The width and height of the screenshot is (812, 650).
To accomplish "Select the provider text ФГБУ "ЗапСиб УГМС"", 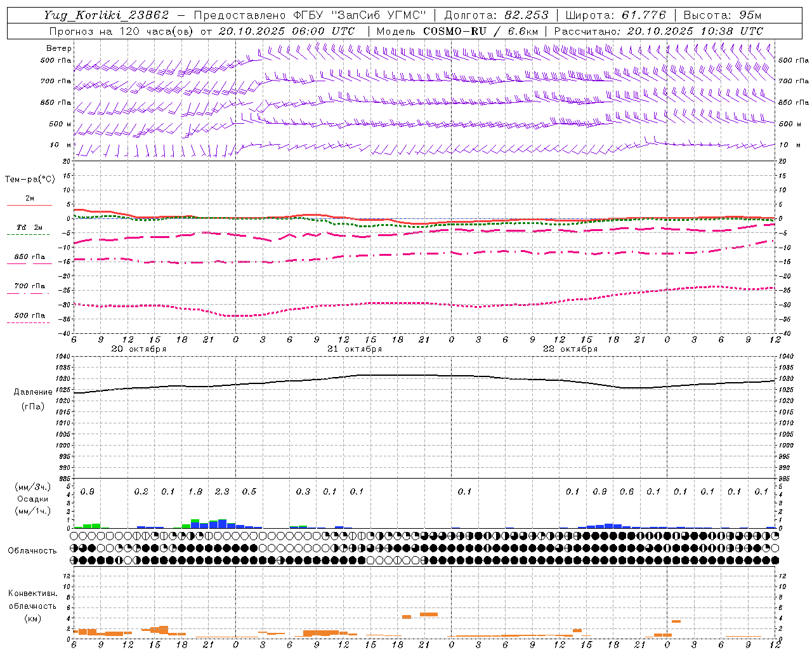I will click(361, 15).
